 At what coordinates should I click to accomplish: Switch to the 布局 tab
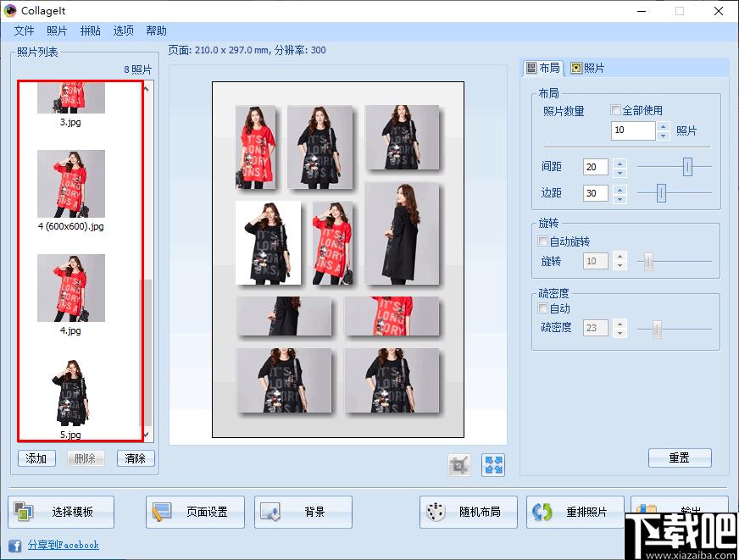[x=543, y=69]
